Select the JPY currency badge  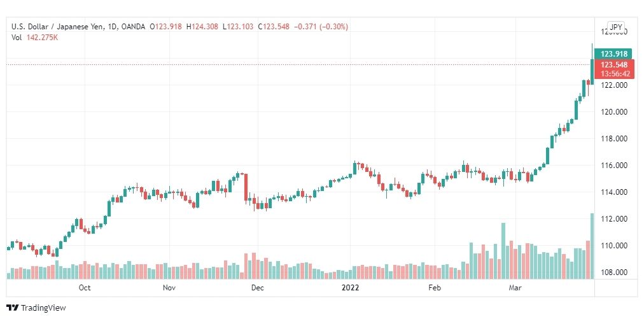[615, 27]
